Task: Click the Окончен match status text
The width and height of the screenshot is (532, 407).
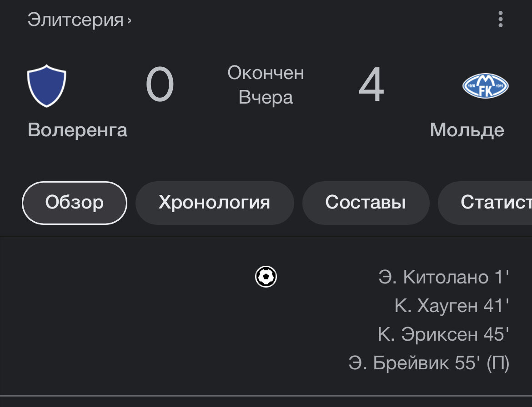Action: tap(266, 73)
